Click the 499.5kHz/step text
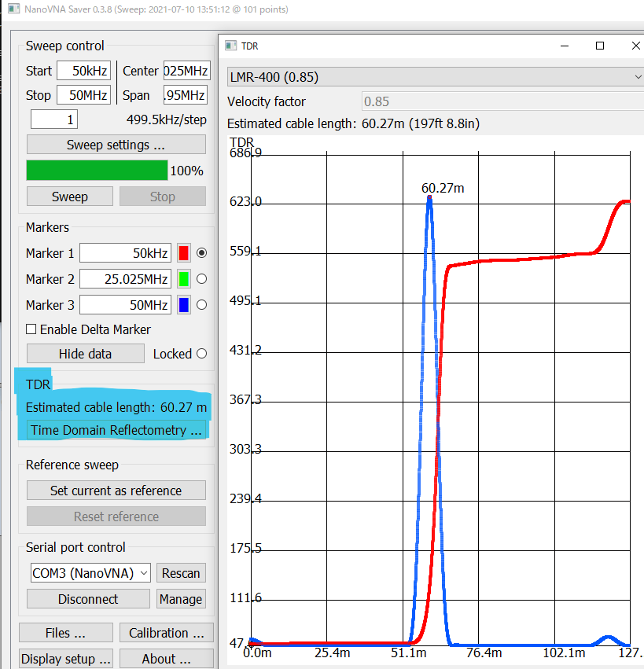The height and width of the screenshot is (669, 644). [x=167, y=119]
